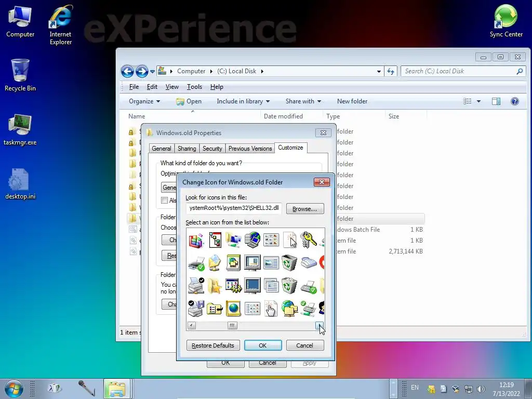Pick the folder with network computers icon
The width and height of the screenshot is (532, 399).
point(233,240)
